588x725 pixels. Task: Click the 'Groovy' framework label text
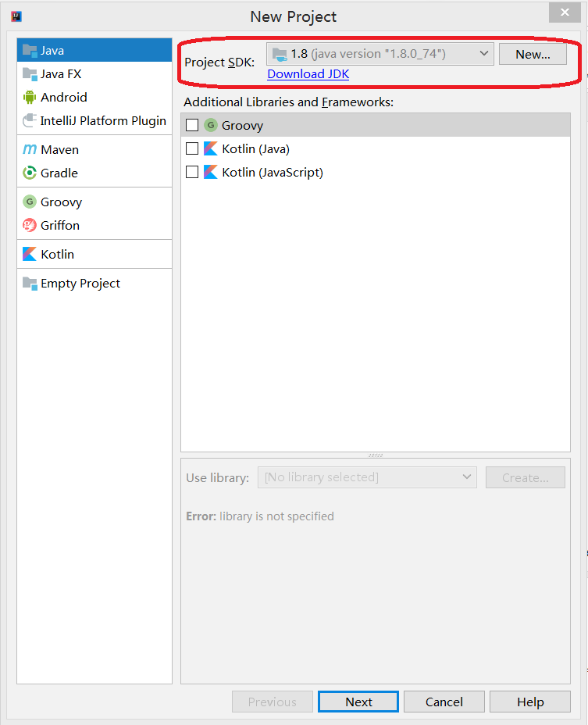(x=243, y=125)
